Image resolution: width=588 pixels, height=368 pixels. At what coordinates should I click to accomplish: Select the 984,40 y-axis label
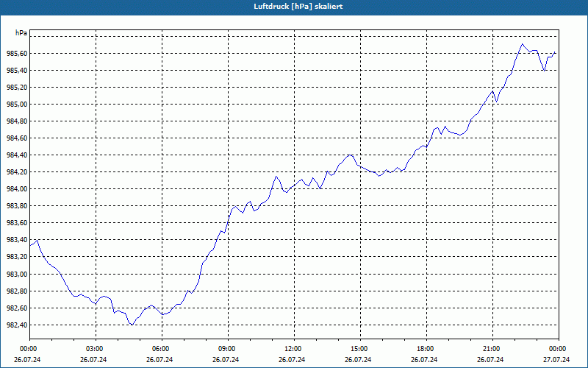[x=17, y=155]
